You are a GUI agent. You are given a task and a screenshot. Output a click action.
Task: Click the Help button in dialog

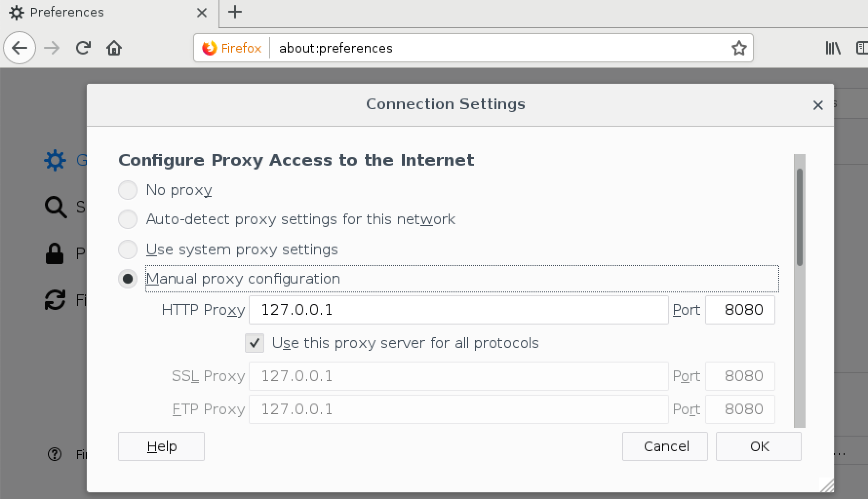point(161,446)
